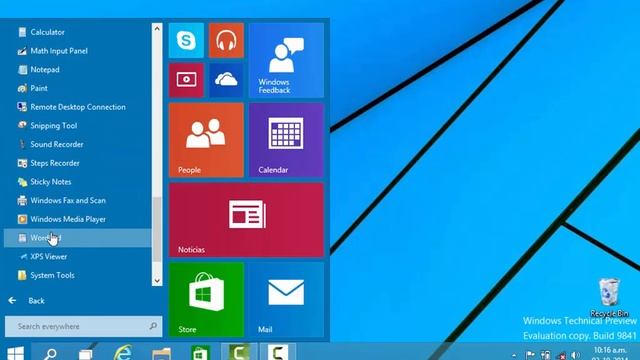This screenshot has width=640, height=360.
Task: Open the Store tile
Action: (206, 300)
